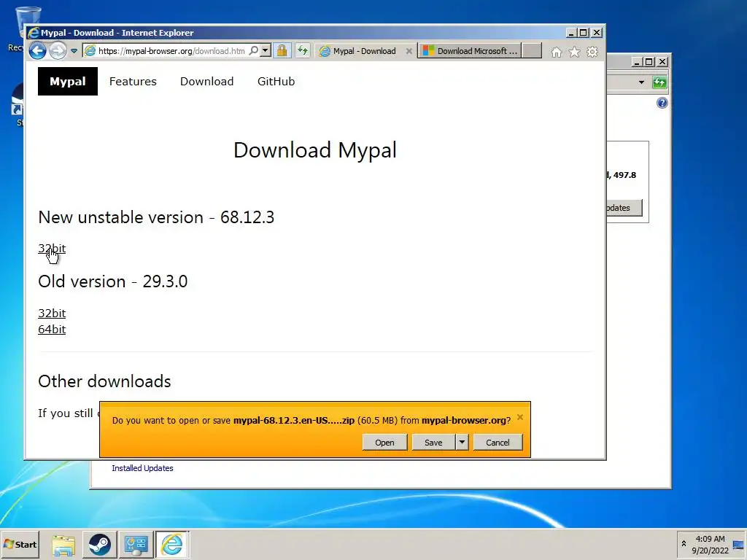Click the forward navigation arrow in Internet Explorer

click(x=58, y=50)
